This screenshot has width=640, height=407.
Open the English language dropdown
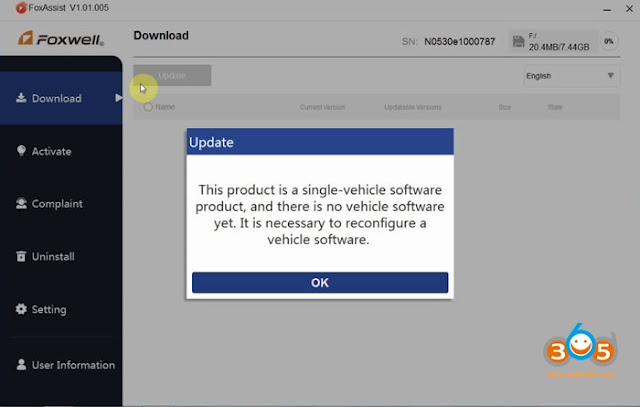(571, 76)
